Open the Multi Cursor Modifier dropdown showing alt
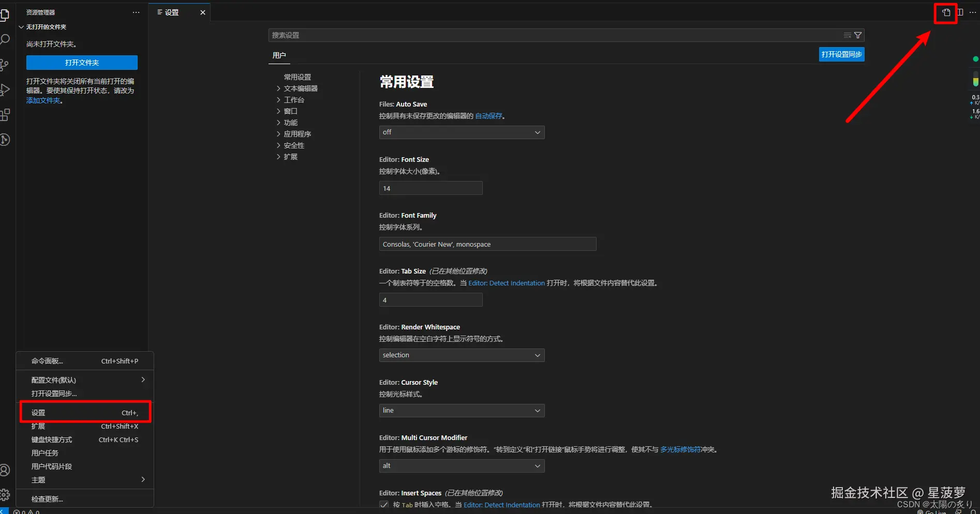This screenshot has width=980, height=514. [x=462, y=466]
